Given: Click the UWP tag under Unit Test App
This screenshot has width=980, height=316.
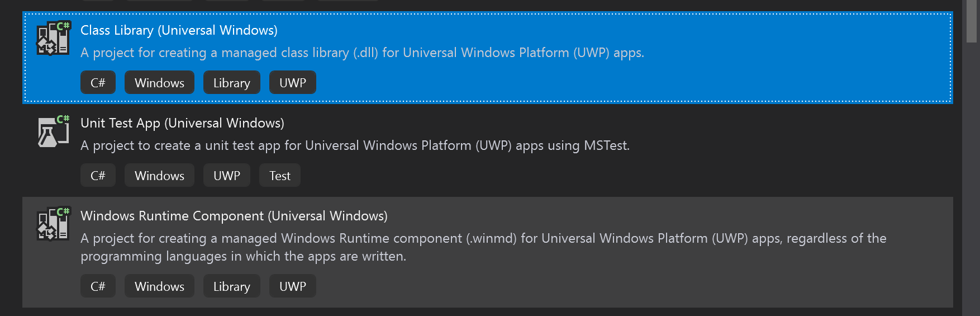Looking at the screenshot, I should point(227,176).
